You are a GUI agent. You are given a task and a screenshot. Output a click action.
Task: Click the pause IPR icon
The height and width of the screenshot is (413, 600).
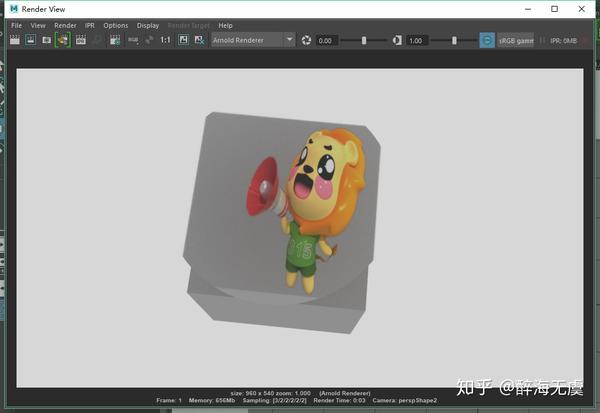[x=542, y=41]
